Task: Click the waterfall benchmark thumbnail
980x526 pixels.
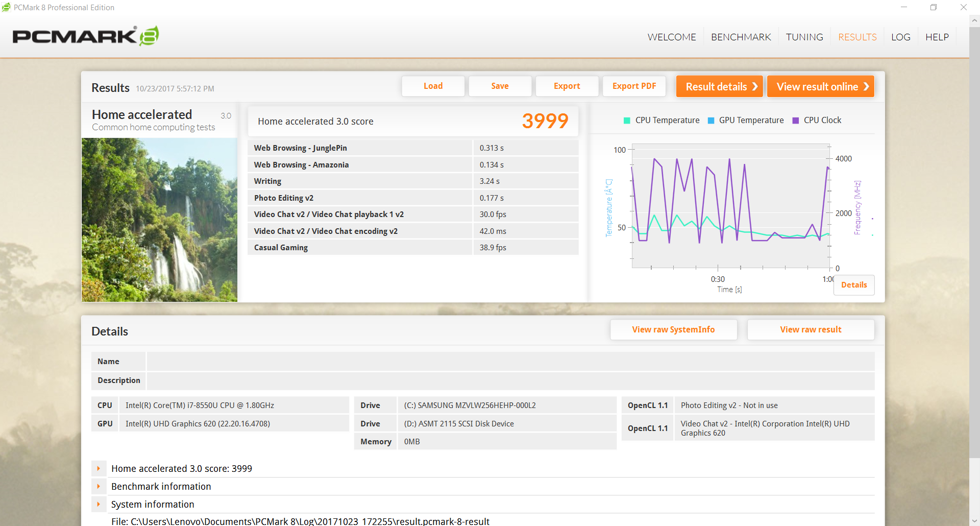Action: pos(159,220)
